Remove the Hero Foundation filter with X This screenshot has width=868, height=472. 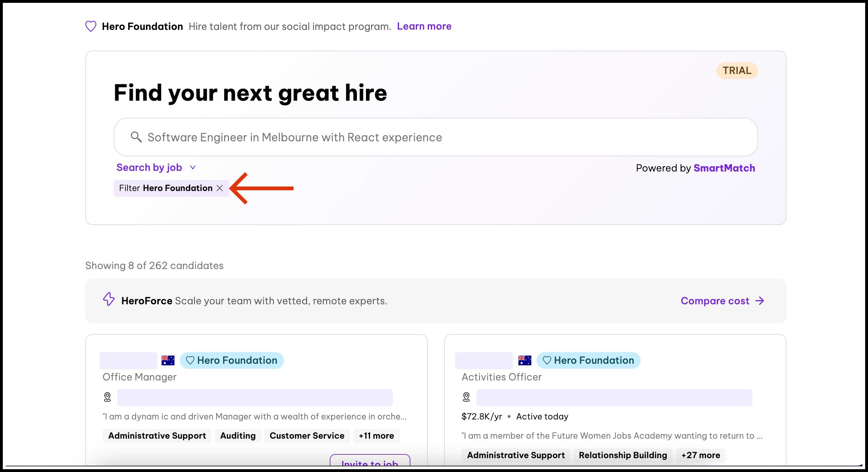click(220, 188)
